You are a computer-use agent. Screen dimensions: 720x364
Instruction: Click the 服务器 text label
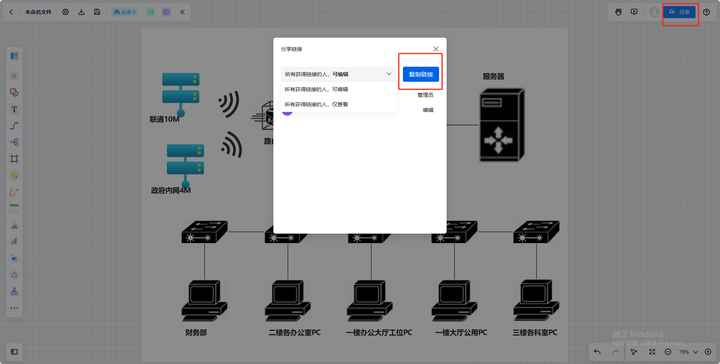coord(493,76)
